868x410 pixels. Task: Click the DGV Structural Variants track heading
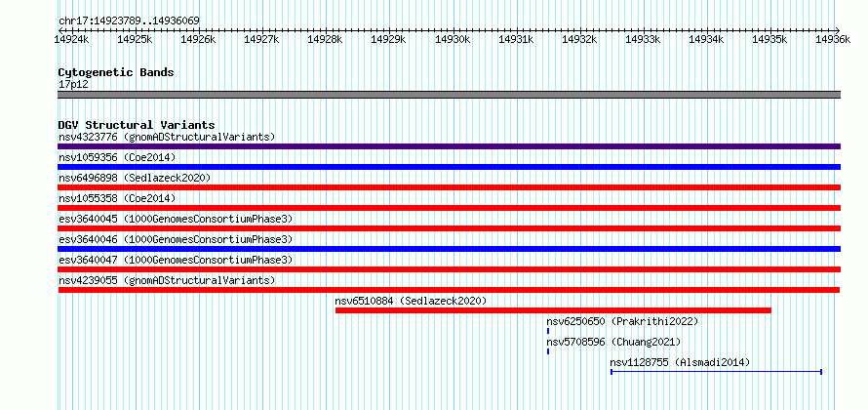pos(137,125)
